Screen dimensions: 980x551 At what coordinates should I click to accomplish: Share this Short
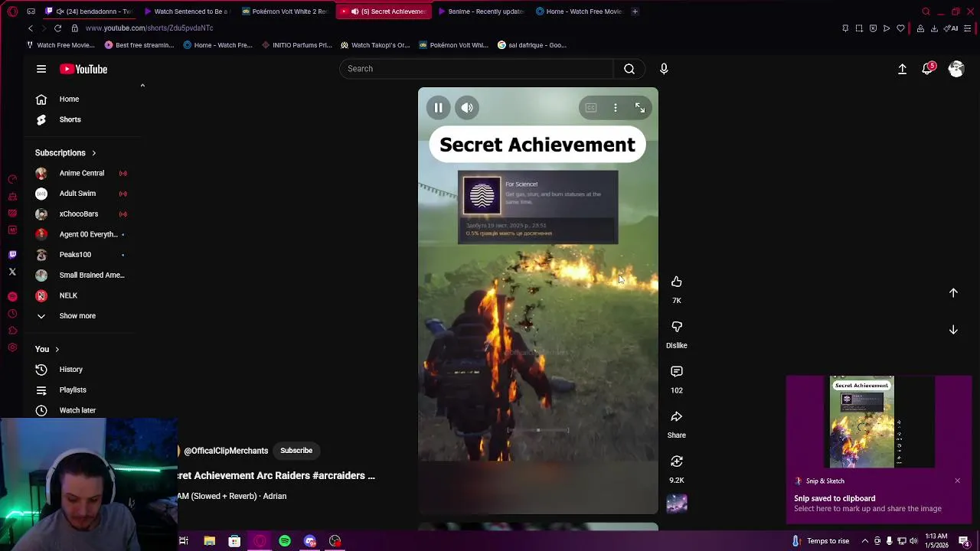677,416
